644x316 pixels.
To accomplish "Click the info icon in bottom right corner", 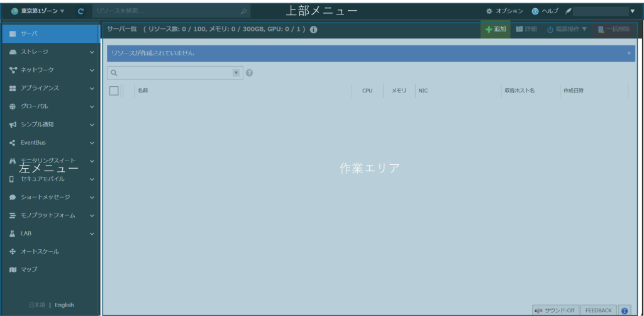I will 624,310.
